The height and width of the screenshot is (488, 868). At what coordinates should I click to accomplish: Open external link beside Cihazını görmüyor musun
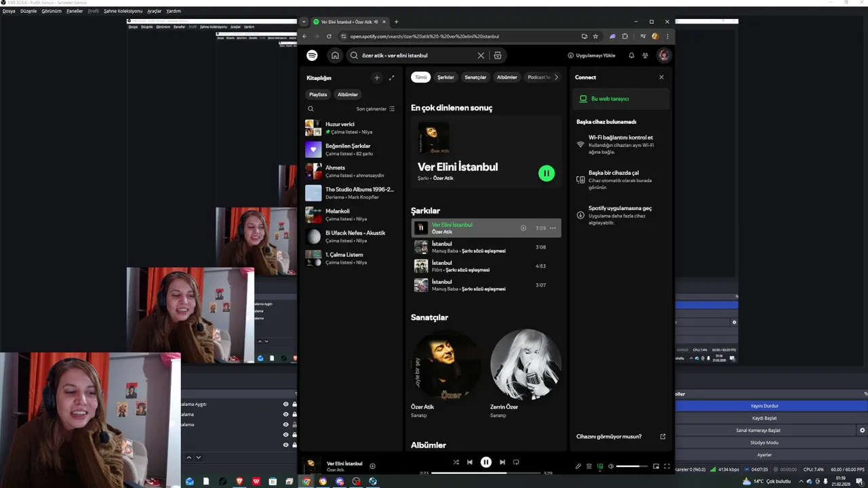(x=663, y=436)
